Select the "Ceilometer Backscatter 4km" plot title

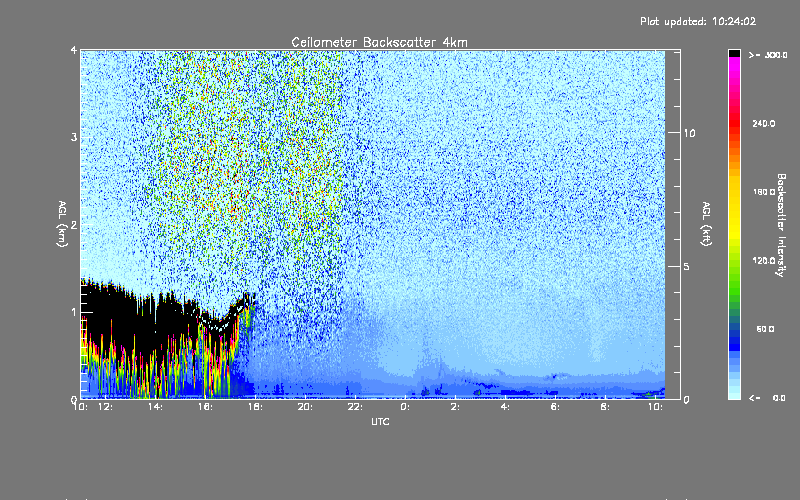[379, 42]
